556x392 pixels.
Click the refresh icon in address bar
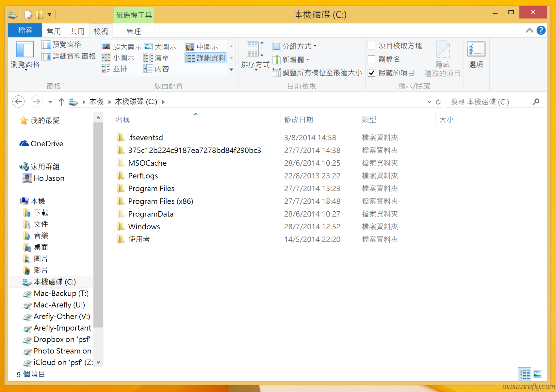point(438,102)
